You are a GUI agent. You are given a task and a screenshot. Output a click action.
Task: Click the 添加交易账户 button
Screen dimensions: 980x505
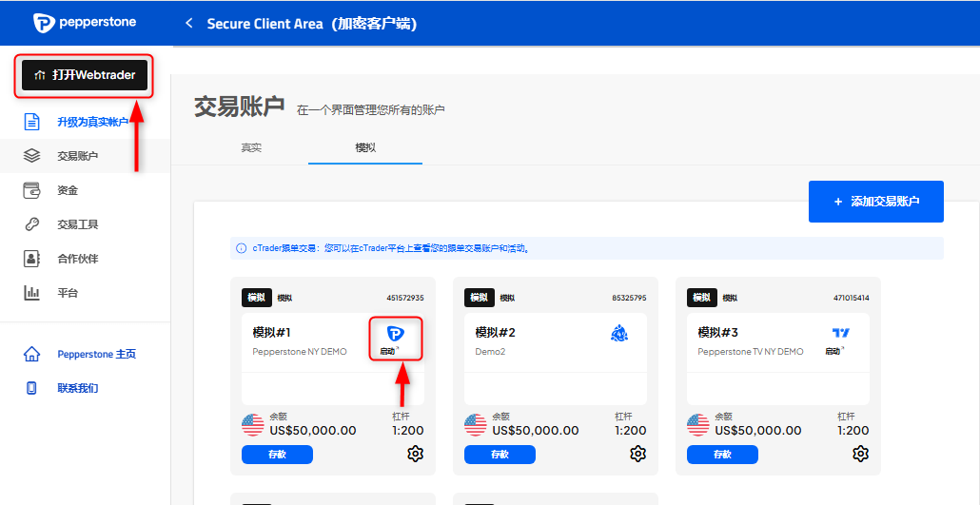point(875,202)
